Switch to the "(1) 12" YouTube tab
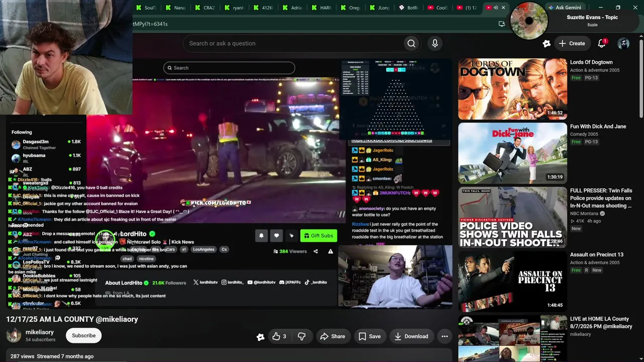 point(467,8)
